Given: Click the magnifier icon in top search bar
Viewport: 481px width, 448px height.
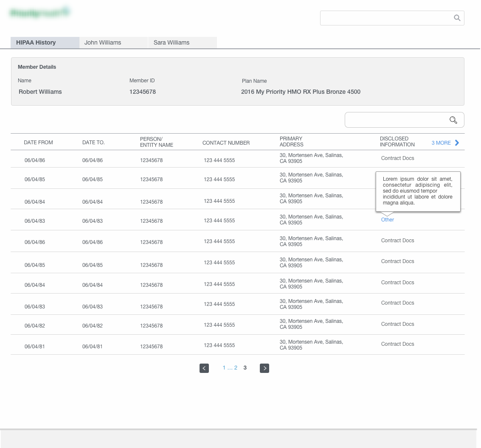Looking at the screenshot, I should click(x=457, y=18).
